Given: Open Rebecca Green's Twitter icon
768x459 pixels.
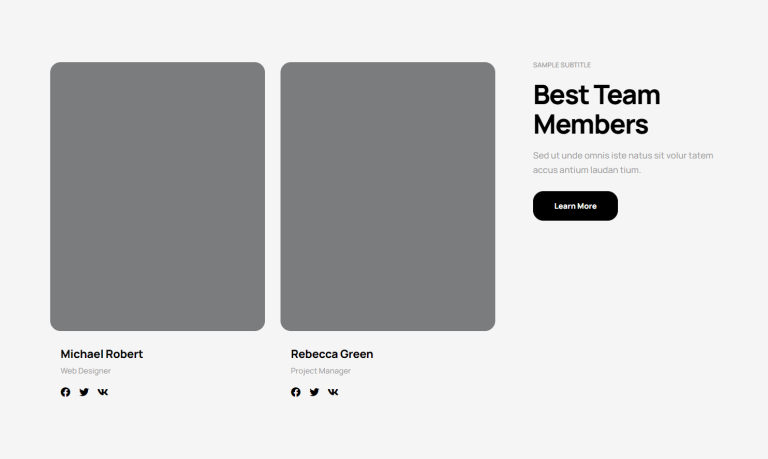Looking at the screenshot, I should 314,392.
